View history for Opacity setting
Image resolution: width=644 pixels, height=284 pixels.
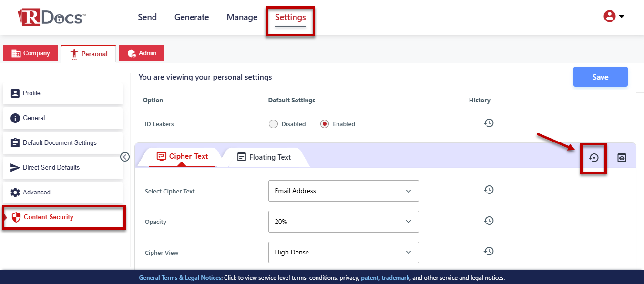click(x=489, y=221)
